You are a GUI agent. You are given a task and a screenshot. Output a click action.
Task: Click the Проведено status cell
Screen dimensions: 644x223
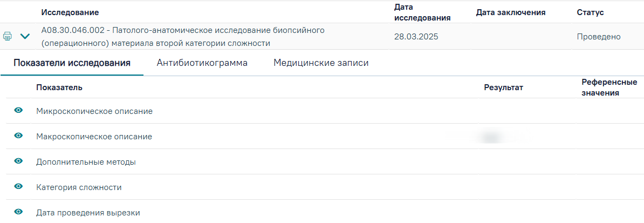point(598,37)
